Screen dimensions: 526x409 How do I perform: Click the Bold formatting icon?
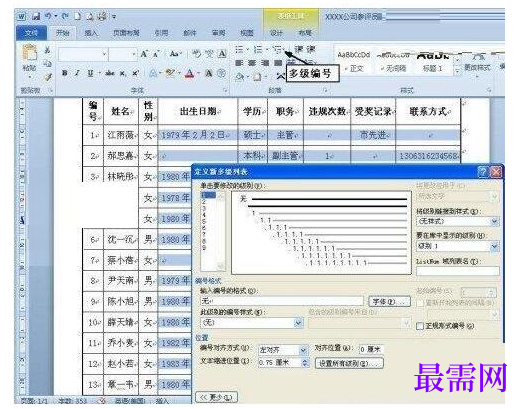tap(65, 73)
